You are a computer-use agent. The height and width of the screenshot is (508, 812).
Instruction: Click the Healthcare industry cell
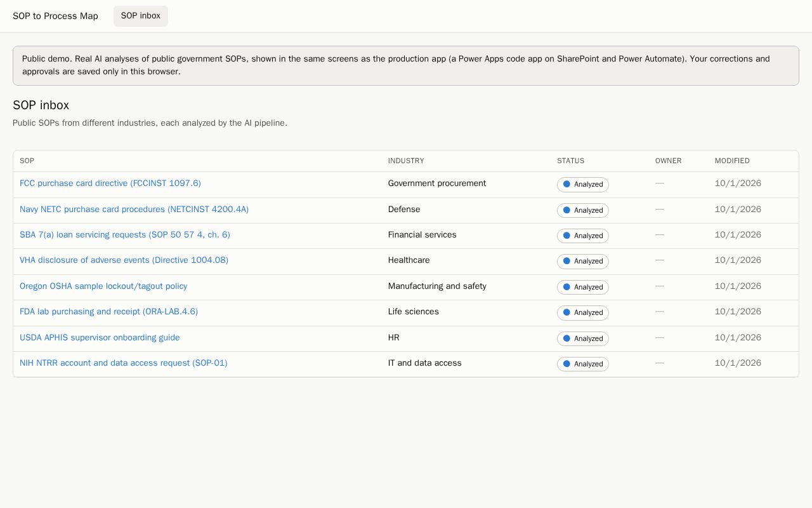point(409,260)
